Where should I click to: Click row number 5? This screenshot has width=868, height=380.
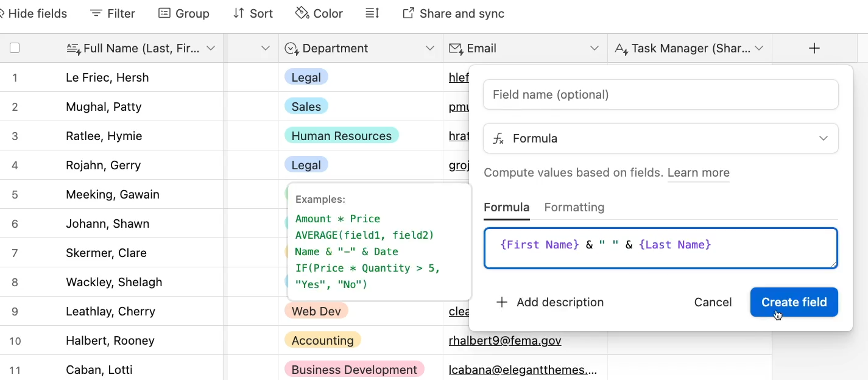(15, 194)
